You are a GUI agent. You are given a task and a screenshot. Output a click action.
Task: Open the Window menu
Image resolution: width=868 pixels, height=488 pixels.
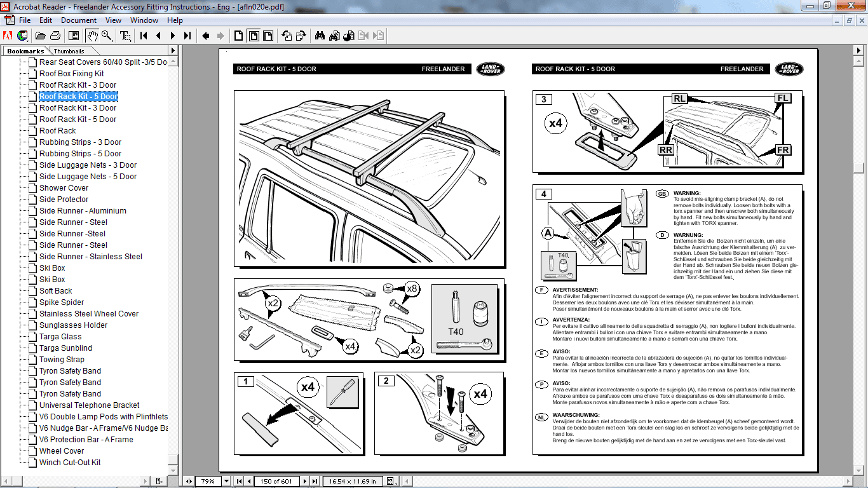[144, 20]
